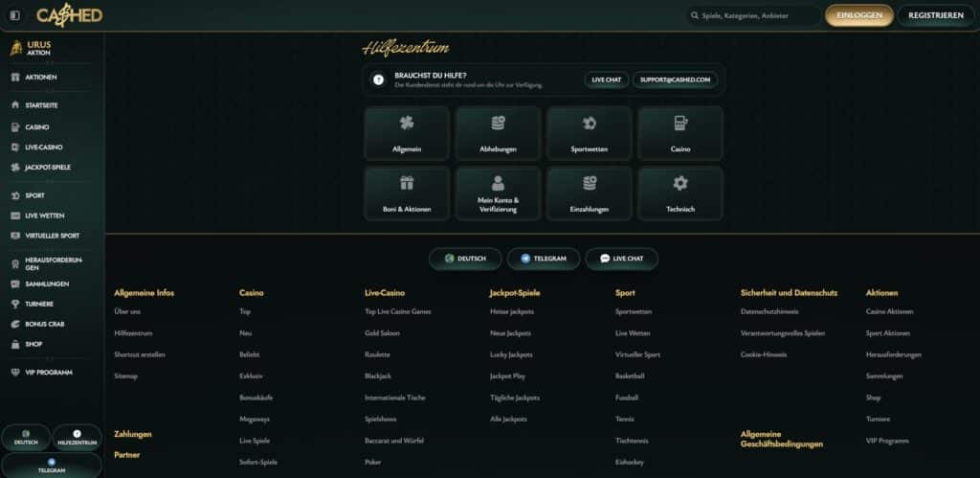Click the question mark help icon
The width and height of the screenshot is (980, 478).
point(377,80)
